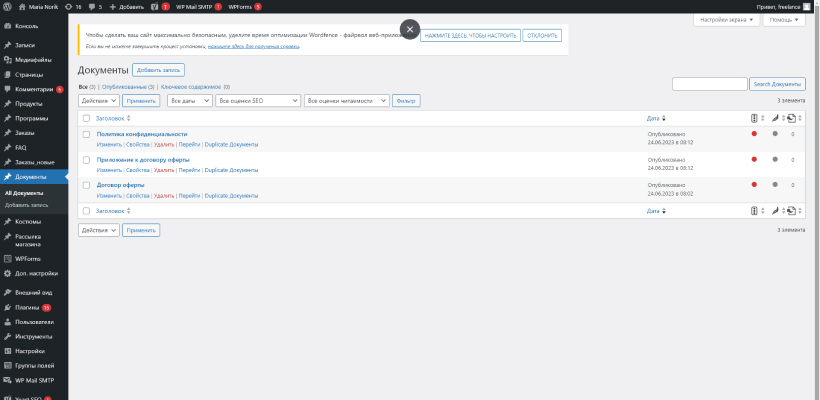This screenshot has width=820, height=400.
Task: Click the Добавить запись button
Action: (x=158, y=70)
